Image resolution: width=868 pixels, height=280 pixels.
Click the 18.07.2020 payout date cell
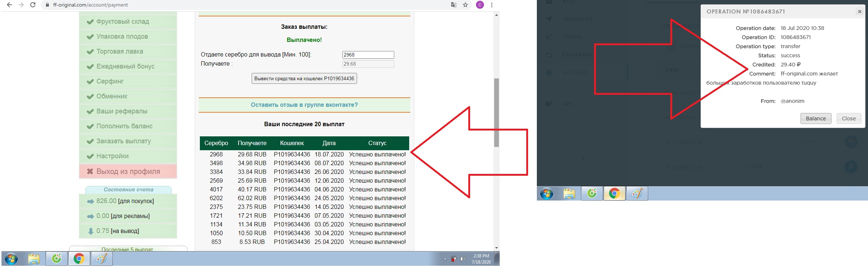(329, 155)
